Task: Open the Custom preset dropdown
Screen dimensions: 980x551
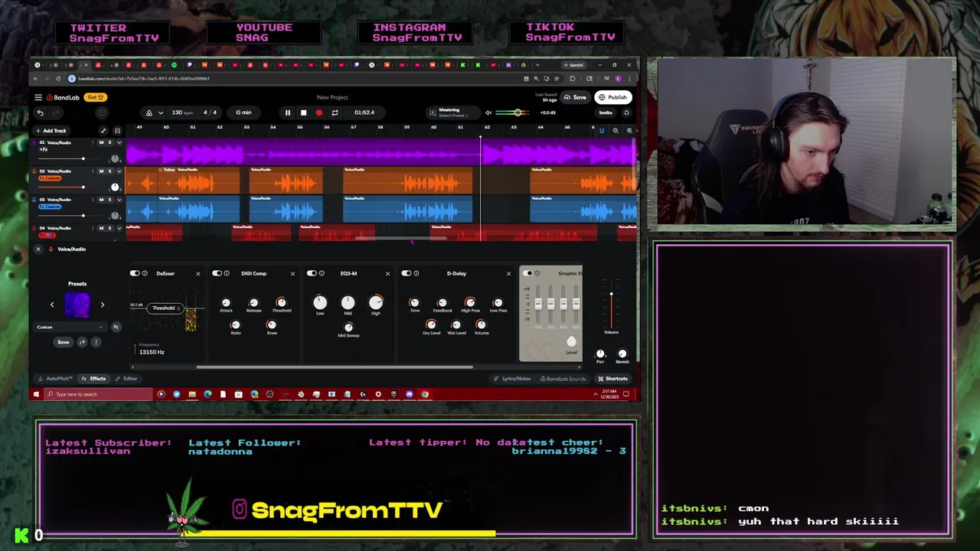Action: coord(70,327)
